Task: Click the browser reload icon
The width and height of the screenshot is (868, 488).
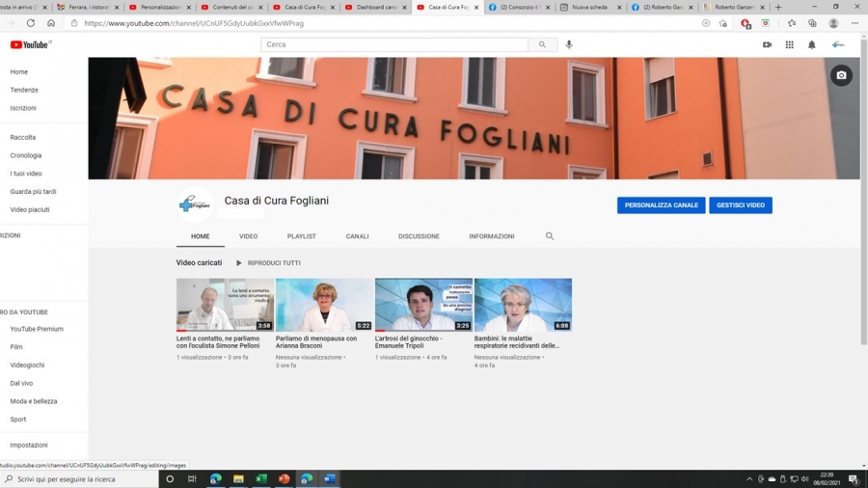Action: [31, 23]
